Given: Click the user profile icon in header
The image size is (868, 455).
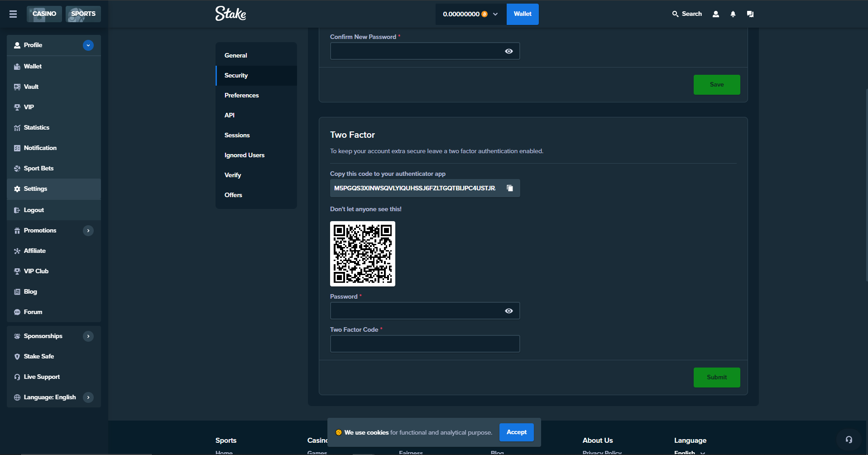Looking at the screenshot, I should click(715, 14).
